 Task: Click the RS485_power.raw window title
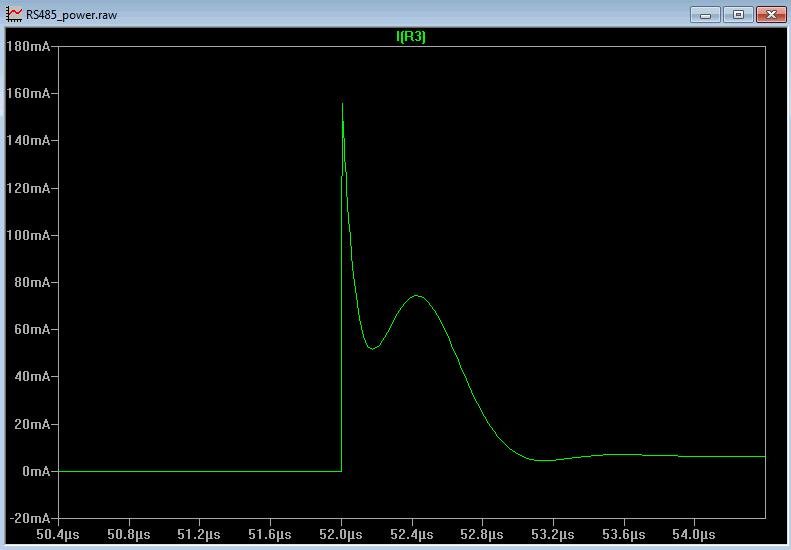[x=71, y=15]
